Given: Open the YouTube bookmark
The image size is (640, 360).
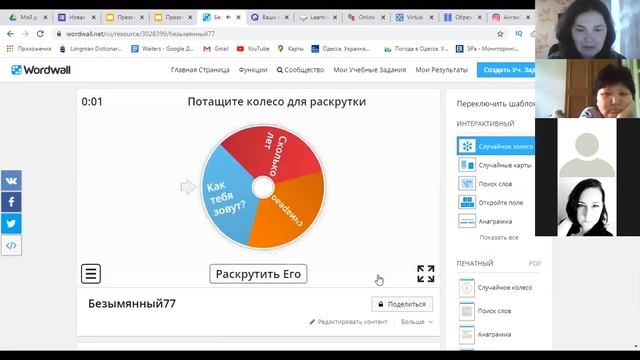Looking at the screenshot, I should point(253,49).
